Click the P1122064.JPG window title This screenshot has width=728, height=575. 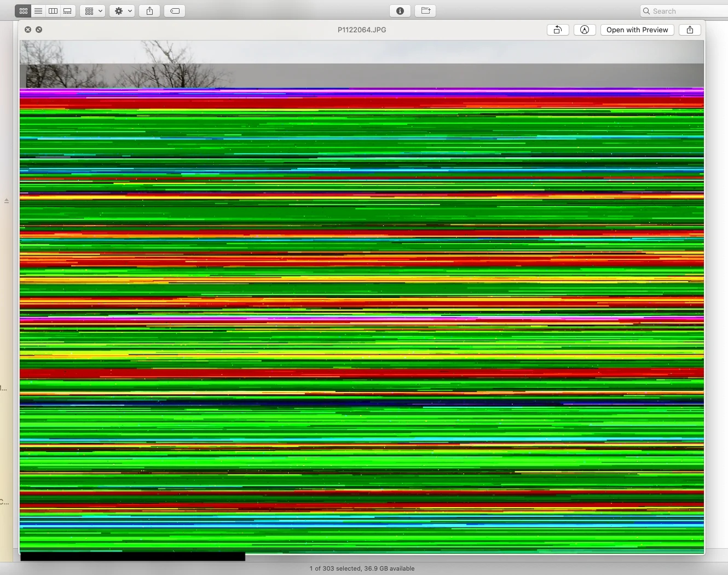tap(362, 30)
